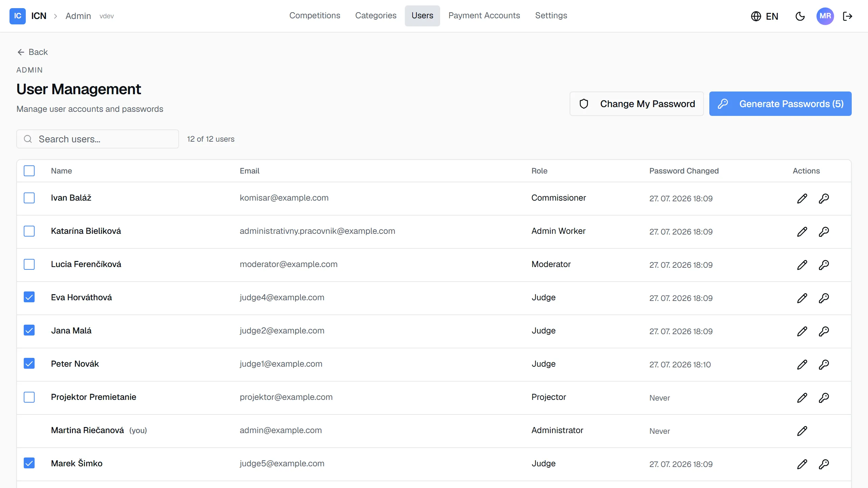This screenshot has height=488, width=868.
Task: Click the ICN breadcrumb link
Action: click(39, 16)
